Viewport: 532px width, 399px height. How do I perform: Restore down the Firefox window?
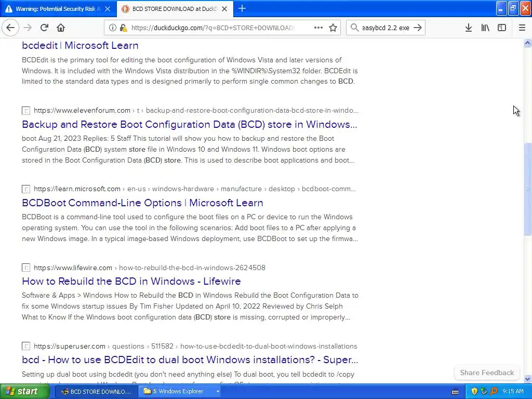pos(513,8)
